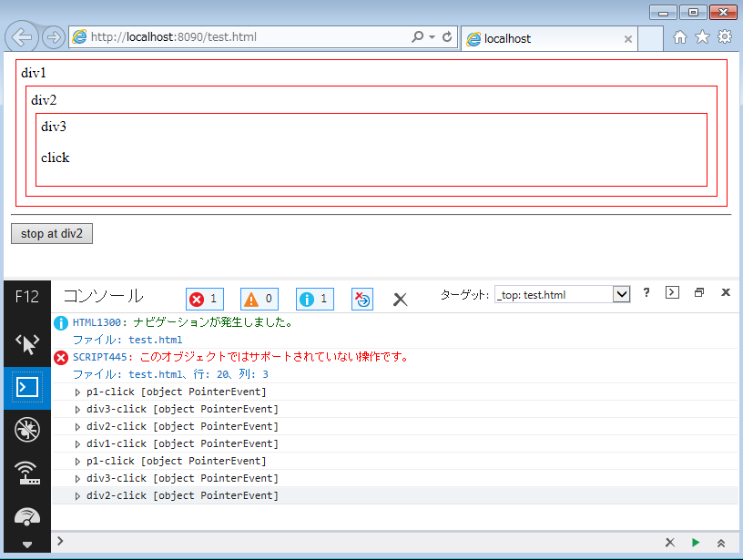Screen dimensions: 743x560
Task: Restore down the Internet Explorer window
Action: [x=693, y=13]
